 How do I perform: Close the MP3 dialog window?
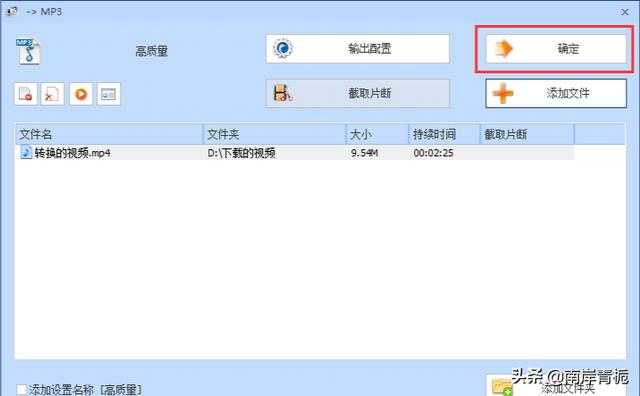(625, 12)
